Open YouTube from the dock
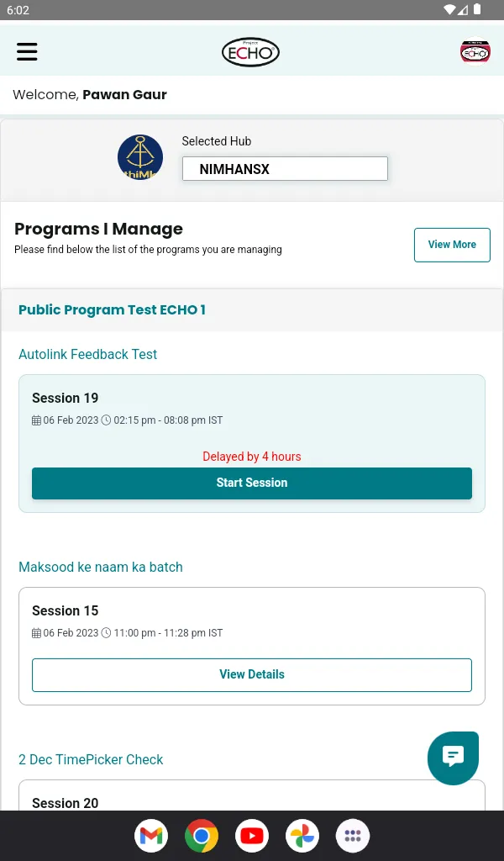The image size is (504, 861). click(252, 836)
